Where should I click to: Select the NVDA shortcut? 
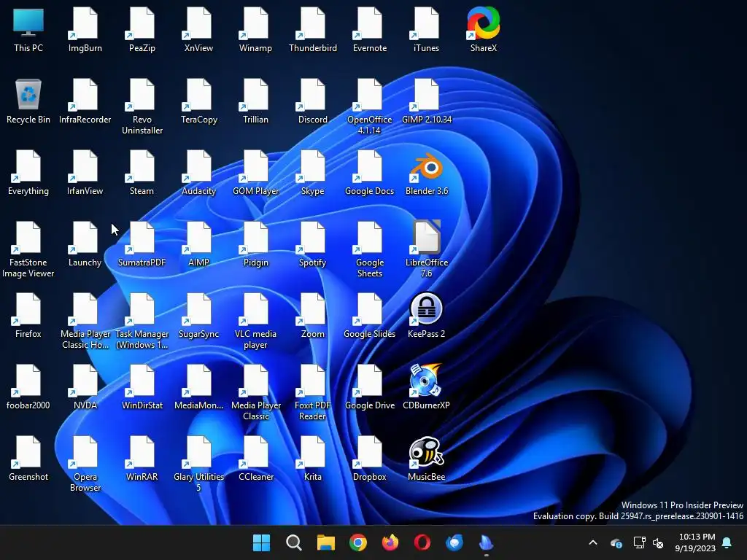[x=85, y=386]
